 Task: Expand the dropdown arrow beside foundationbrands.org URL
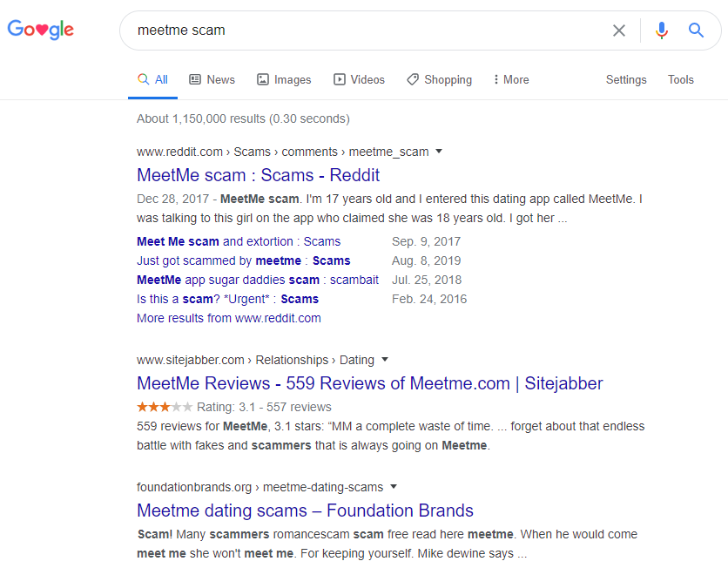click(x=394, y=486)
